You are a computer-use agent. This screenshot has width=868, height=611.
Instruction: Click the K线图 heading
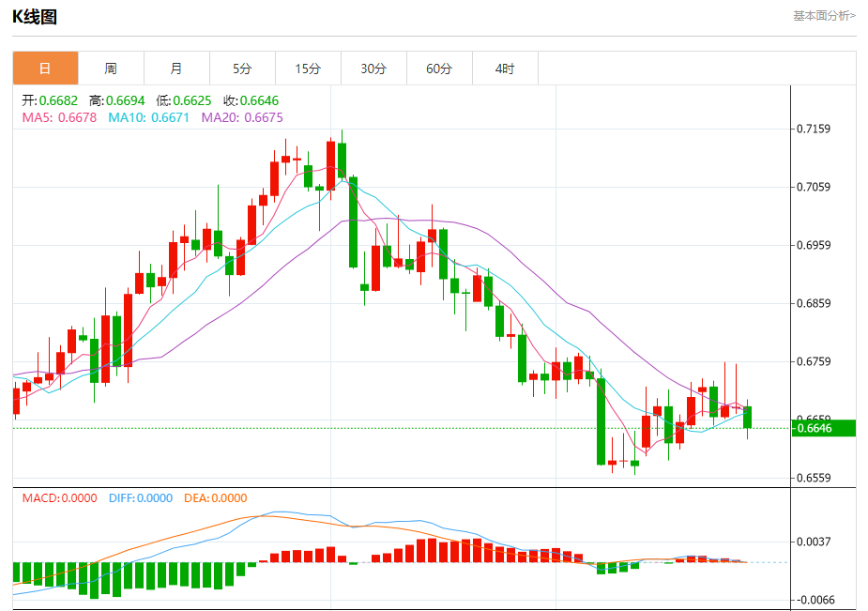pyautogui.click(x=35, y=17)
